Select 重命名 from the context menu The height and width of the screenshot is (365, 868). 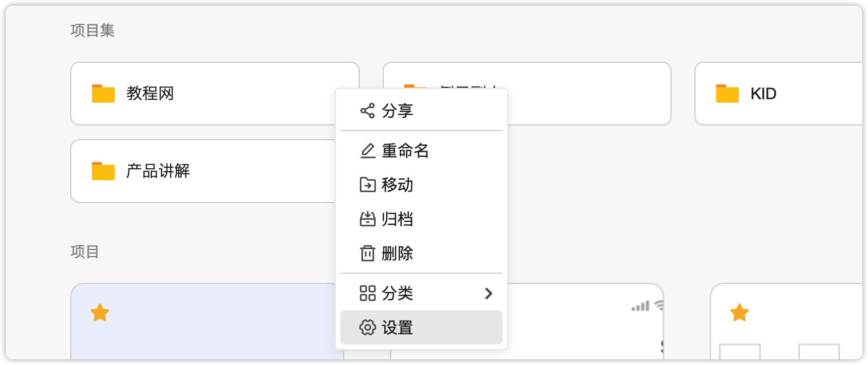pos(405,151)
